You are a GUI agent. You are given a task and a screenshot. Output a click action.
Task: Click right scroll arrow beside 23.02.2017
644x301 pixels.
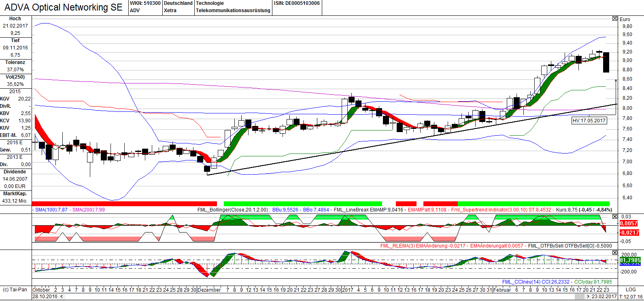pyautogui.click(x=588, y=297)
